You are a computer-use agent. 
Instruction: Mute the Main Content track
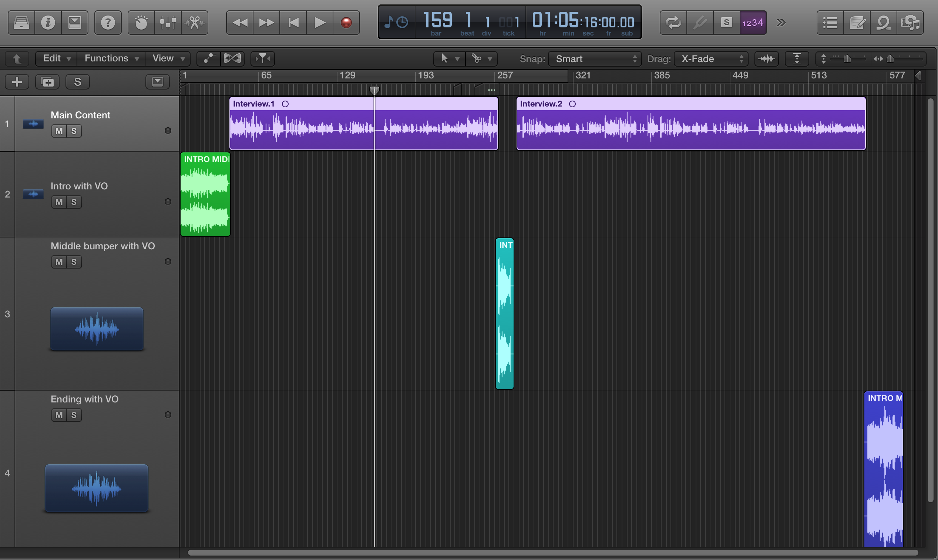[x=59, y=131]
